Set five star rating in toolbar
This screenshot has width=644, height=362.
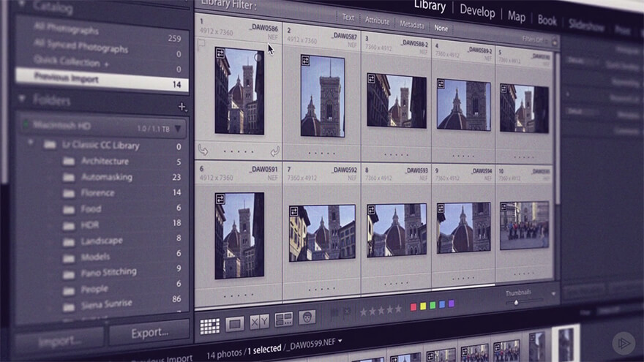(398, 309)
